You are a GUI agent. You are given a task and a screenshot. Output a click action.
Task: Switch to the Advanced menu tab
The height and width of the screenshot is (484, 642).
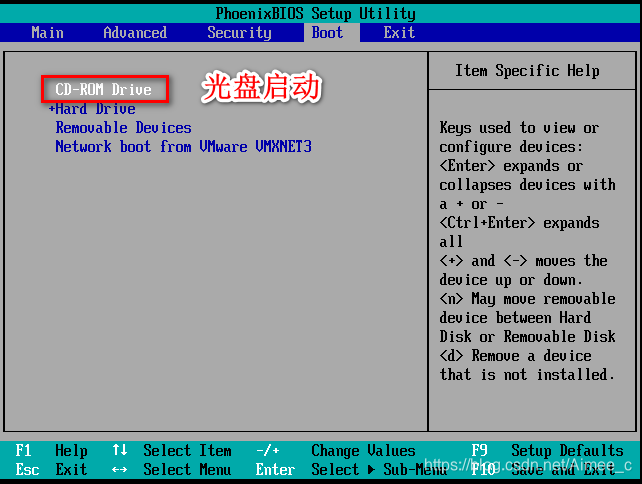pos(135,32)
